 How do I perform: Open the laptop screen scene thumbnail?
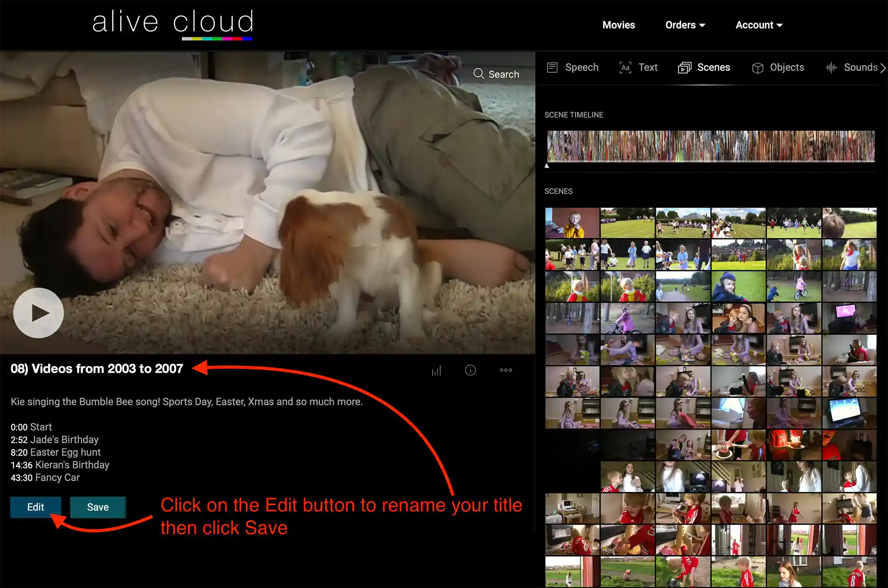[x=849, y=413]
